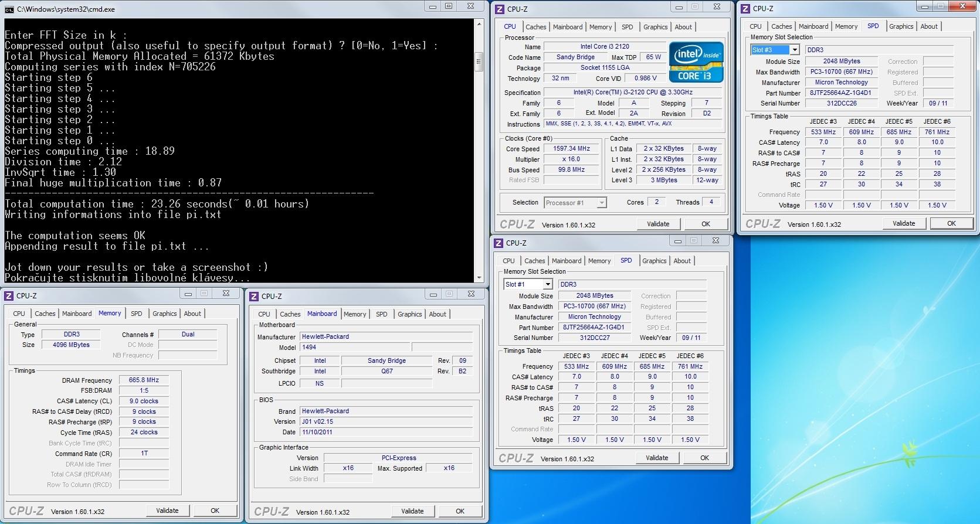980x524 pixels.
Task: Click the Intel Core i3 2120 name field
Action: 604,46
